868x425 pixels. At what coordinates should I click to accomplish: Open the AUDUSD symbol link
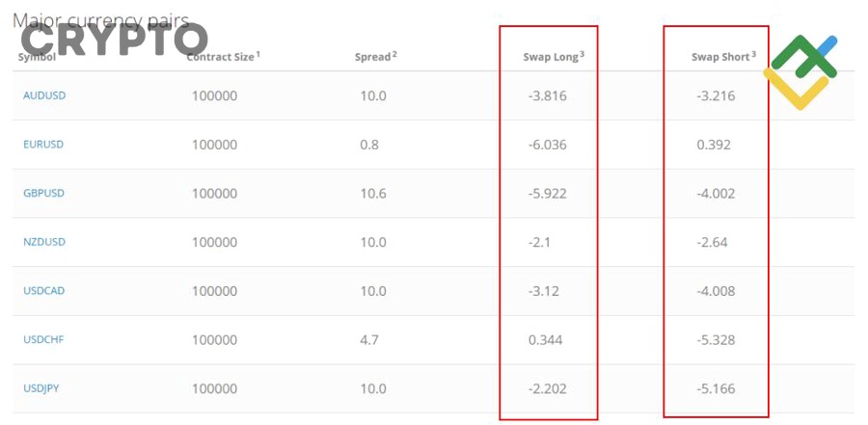click(44, 95)
